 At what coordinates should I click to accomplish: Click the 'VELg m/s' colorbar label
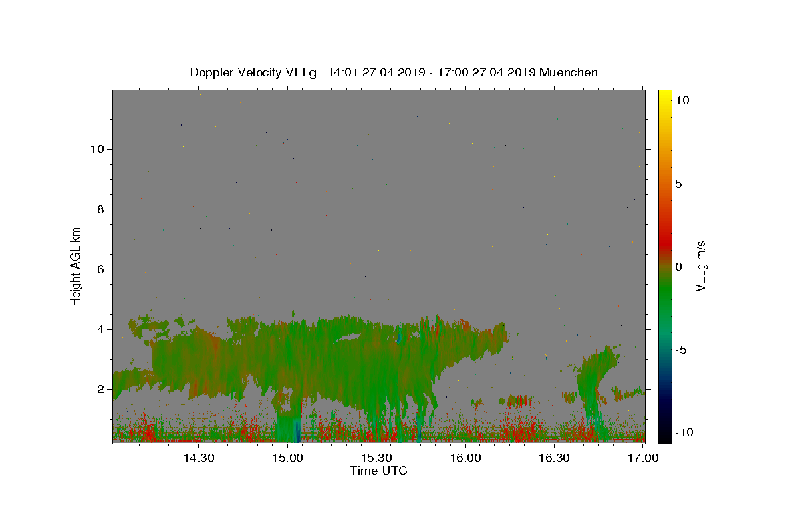tap(700, 266)
